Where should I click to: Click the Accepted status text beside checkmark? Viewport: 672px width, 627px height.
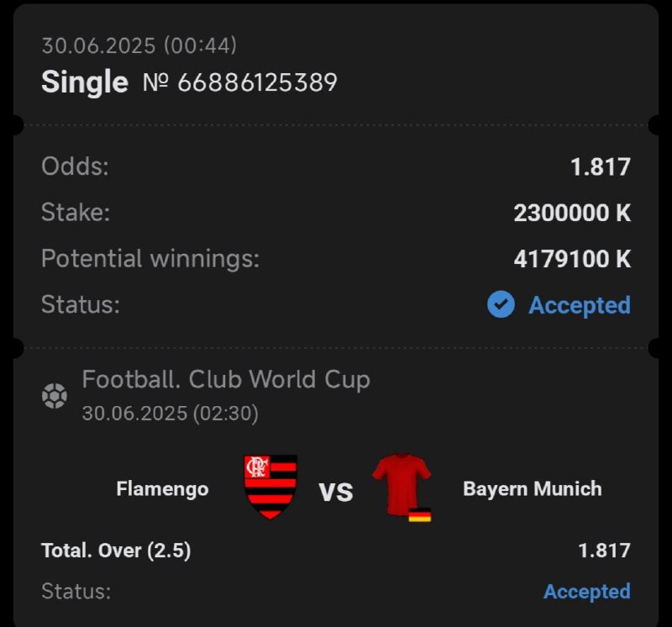pos(579,305)
